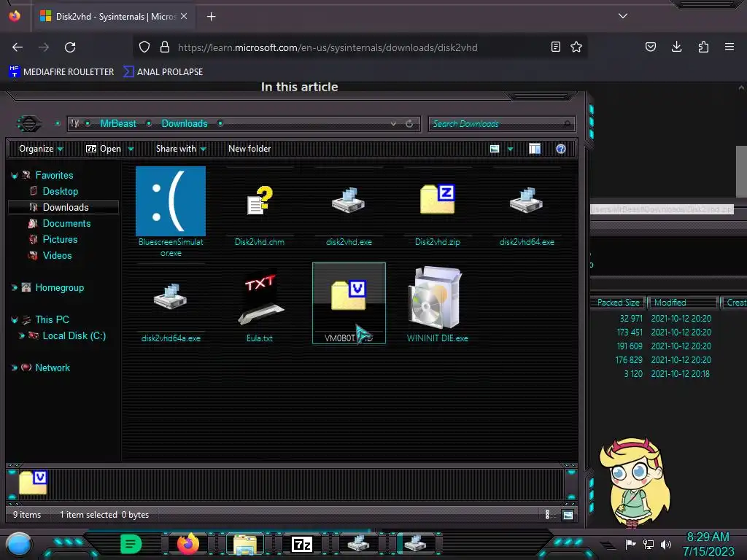Click the selected VMOBOT folder item
The width and height of the screenshot is (747, 560).
tap(349, 303)
